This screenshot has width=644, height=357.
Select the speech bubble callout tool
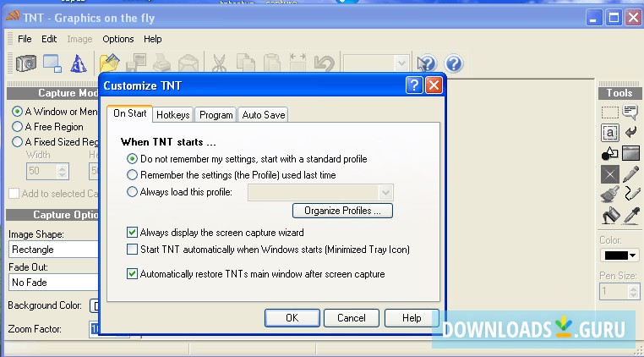click(x=630, y=112)
